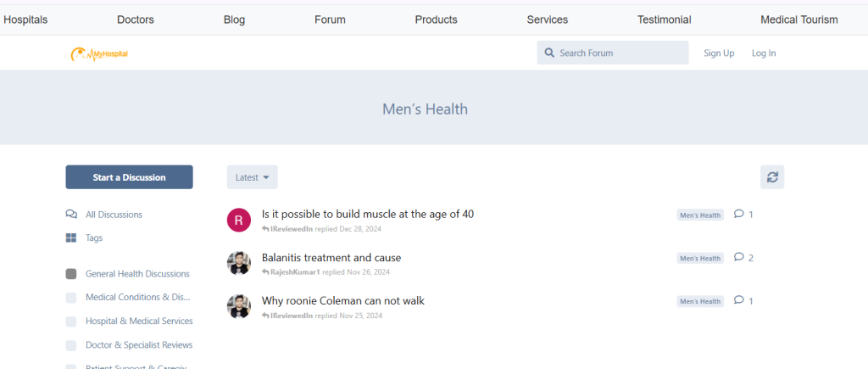This screenshot has height=369, width=868.
Task: Click the MyHospital logo
Action: click(99, 53)
